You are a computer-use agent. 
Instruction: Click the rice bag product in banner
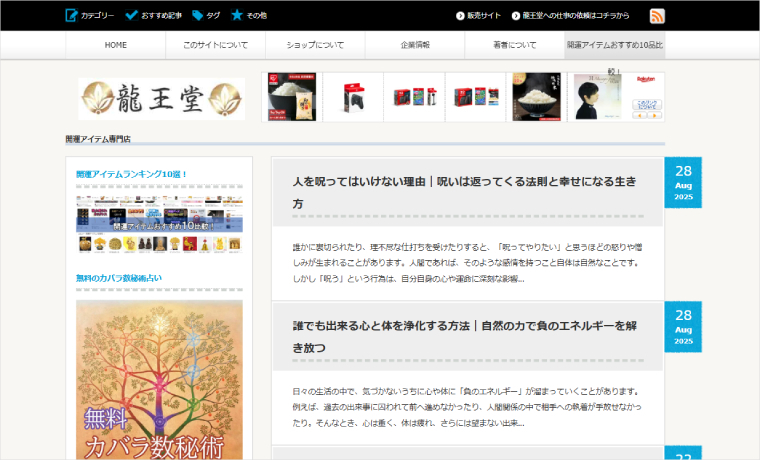291,97
